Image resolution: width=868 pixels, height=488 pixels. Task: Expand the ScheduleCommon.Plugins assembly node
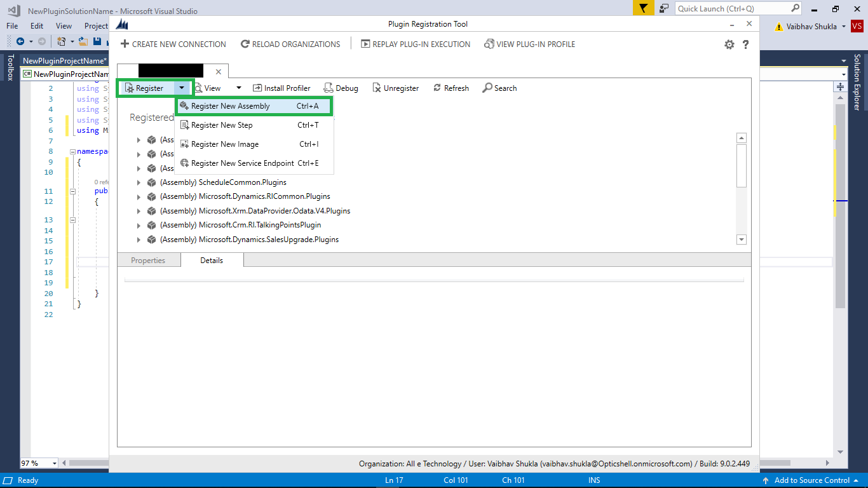pos(139,182)
